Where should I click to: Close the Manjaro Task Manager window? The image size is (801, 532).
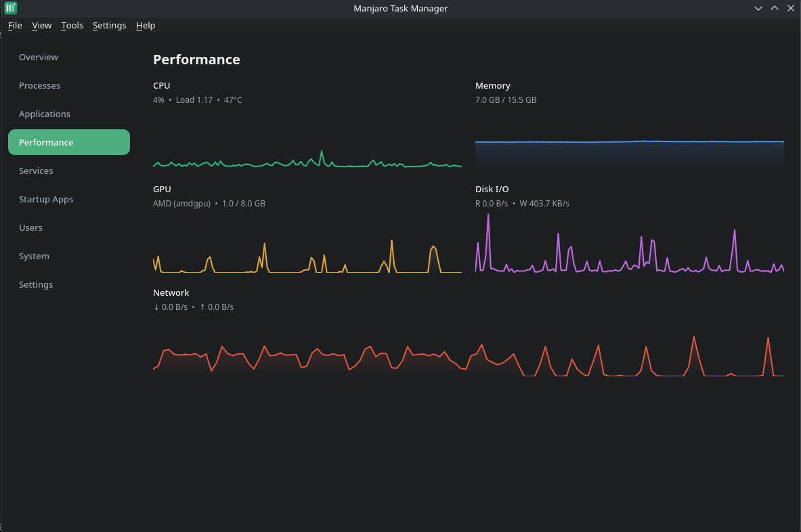(x=791, y=8)
